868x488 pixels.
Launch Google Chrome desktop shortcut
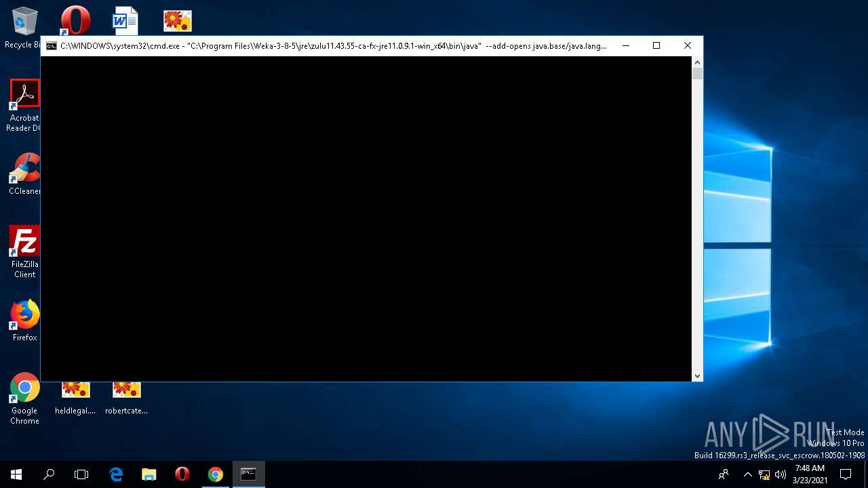24,399
